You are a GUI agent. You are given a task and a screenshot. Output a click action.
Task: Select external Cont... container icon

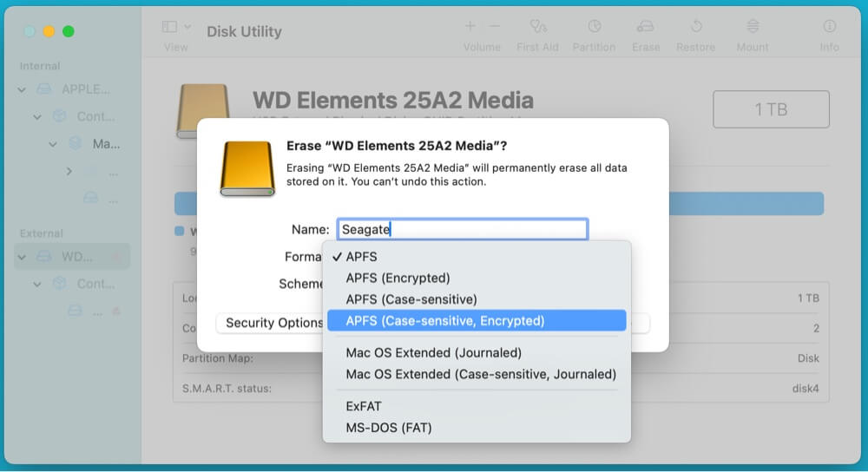59,284
